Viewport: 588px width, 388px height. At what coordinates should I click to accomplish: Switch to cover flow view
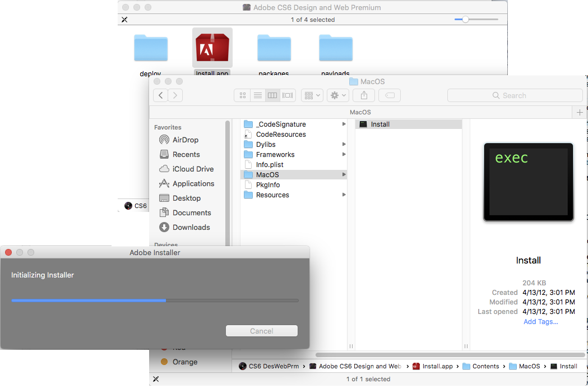pyautogui.click(x=288, y=95)
